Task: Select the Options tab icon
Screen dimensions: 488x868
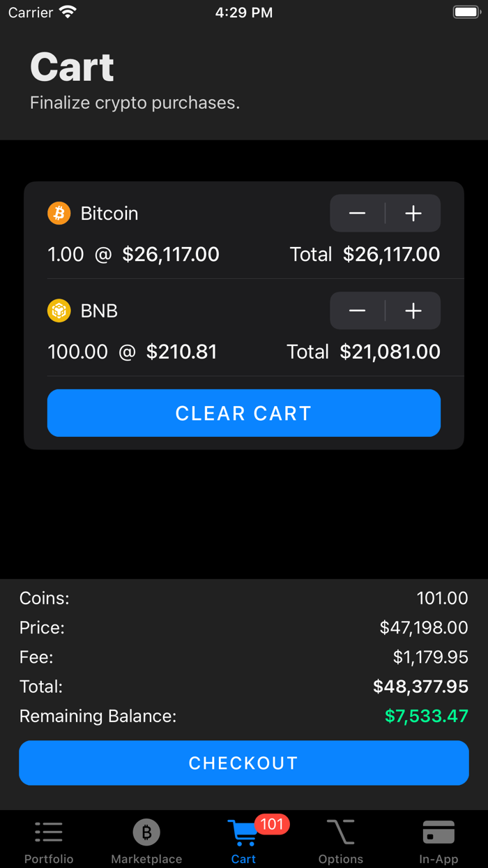Action: click(340, 831)
